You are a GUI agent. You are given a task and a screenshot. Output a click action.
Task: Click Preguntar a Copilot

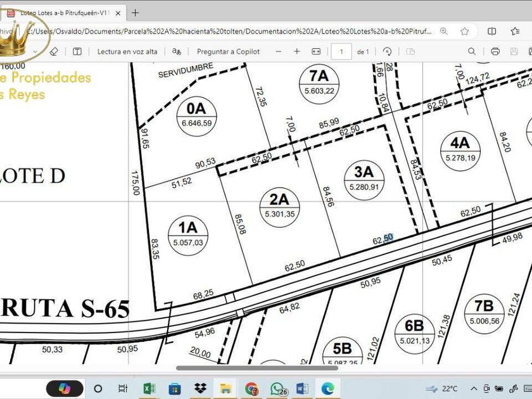click(x=228, y=51)
